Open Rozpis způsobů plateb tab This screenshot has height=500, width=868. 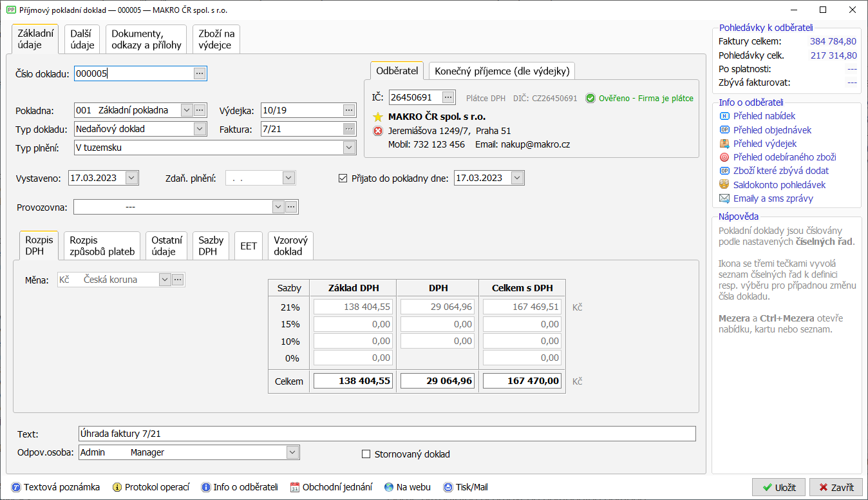102,246
